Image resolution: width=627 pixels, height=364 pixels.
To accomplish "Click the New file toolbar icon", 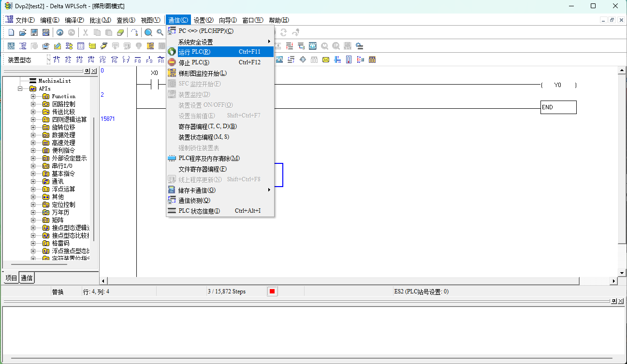I will (x=11, y=32).
